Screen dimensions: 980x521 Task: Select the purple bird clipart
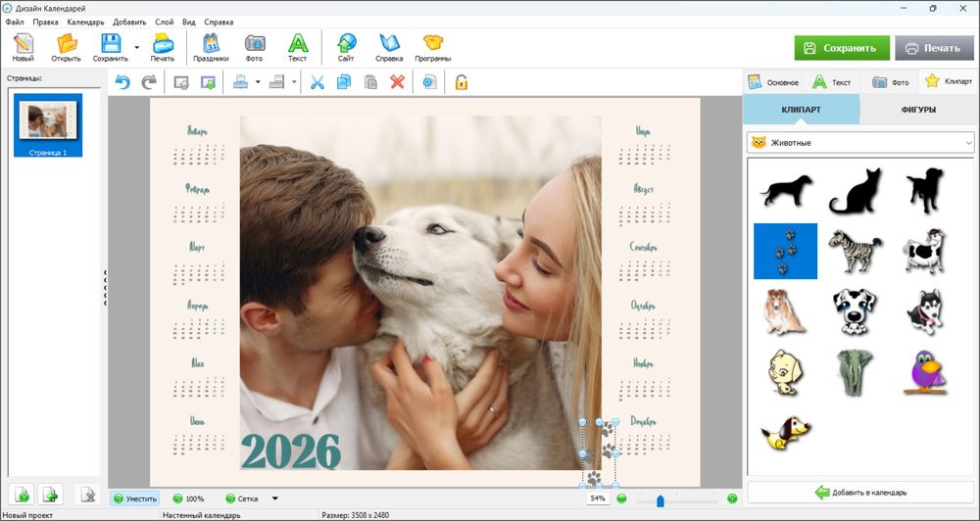pos(924,372)
